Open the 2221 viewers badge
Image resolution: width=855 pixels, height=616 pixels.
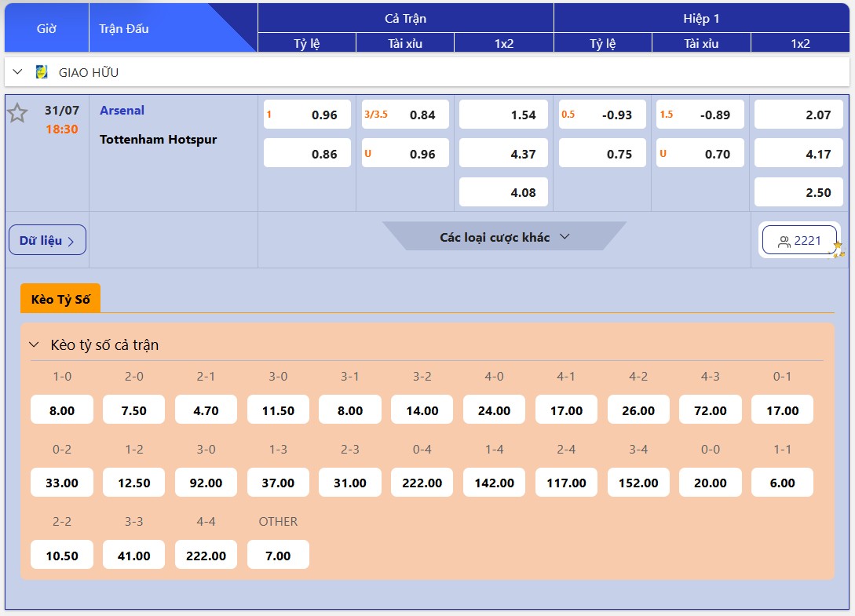click(x=799, y=241)
